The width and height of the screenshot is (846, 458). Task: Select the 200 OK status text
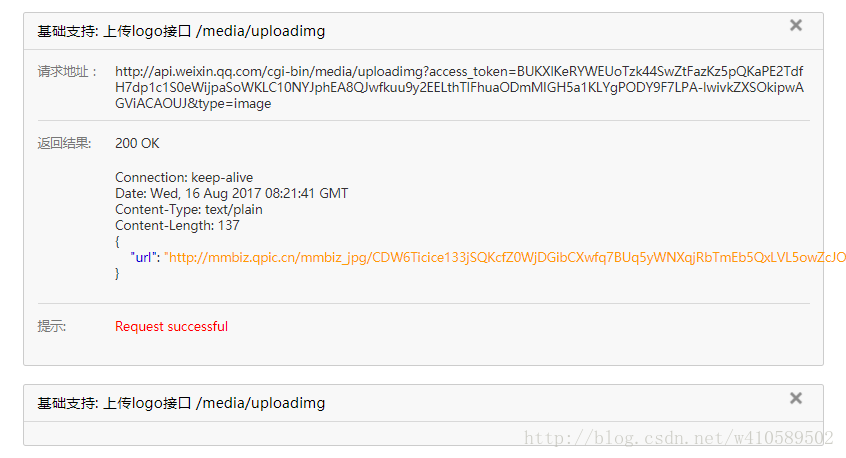pyautogui.click(x=137, y=143)
